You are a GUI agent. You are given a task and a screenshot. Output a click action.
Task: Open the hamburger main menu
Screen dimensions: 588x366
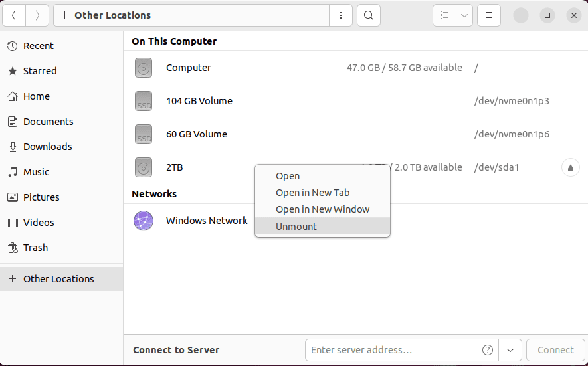tap(488, 15)
